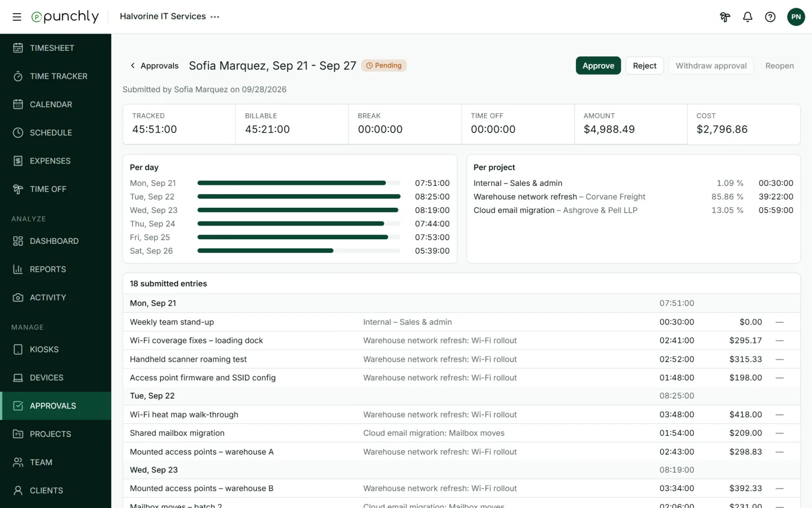The height and width of the screenshot is (508, 812).
Task: Click the Wi-Fi heat map walk-through entry
Action: click(x=461, y=415)
